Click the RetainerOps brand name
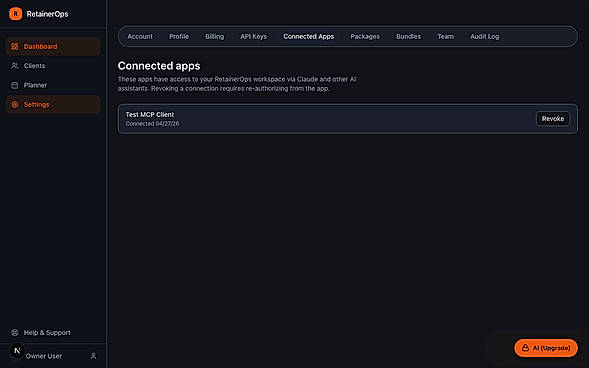 [x=47, y=14]
